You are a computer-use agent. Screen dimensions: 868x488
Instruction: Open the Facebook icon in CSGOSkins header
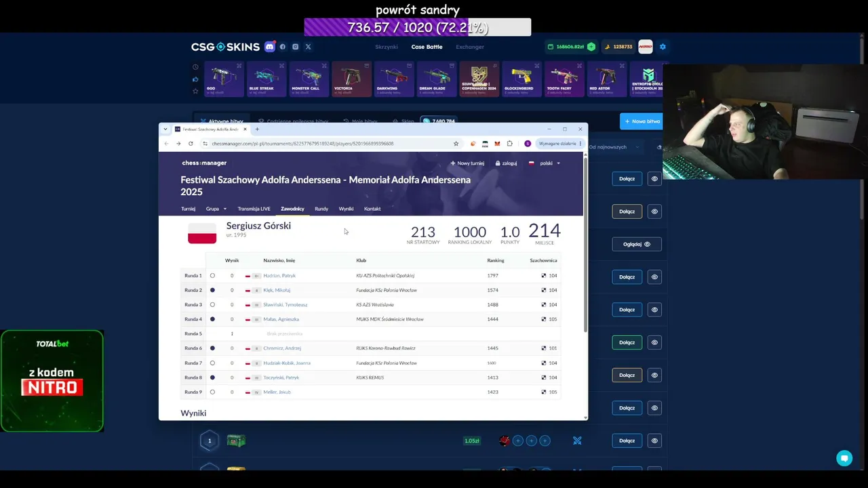283,47
